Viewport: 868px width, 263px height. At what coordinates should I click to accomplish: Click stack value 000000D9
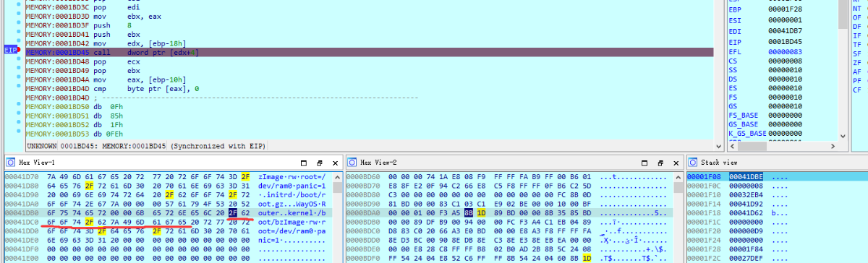coord(746,231)
